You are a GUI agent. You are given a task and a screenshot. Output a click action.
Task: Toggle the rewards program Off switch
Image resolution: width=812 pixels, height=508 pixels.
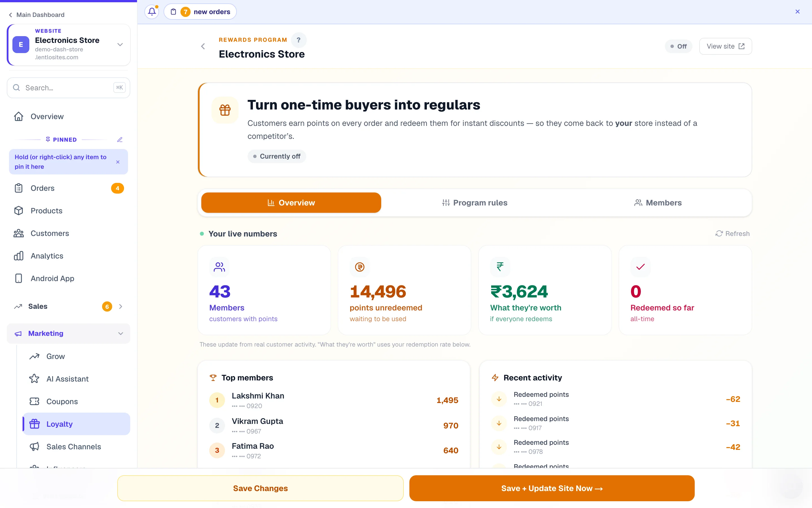point(678,46)
